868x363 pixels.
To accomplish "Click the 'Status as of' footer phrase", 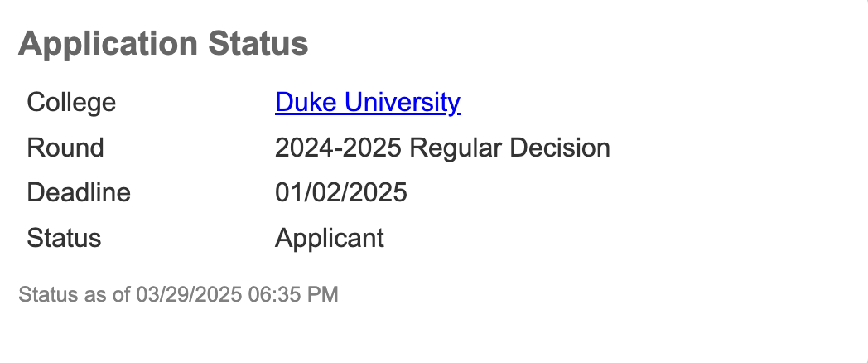I will pos(75,294).
